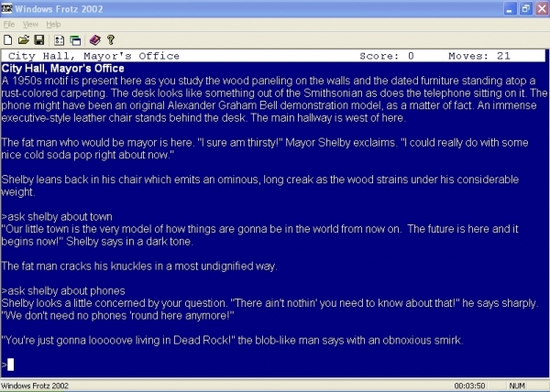Screen dimensions: 550x392
Task: Open the purple help book icon
Action: click(x=94, y=40)
